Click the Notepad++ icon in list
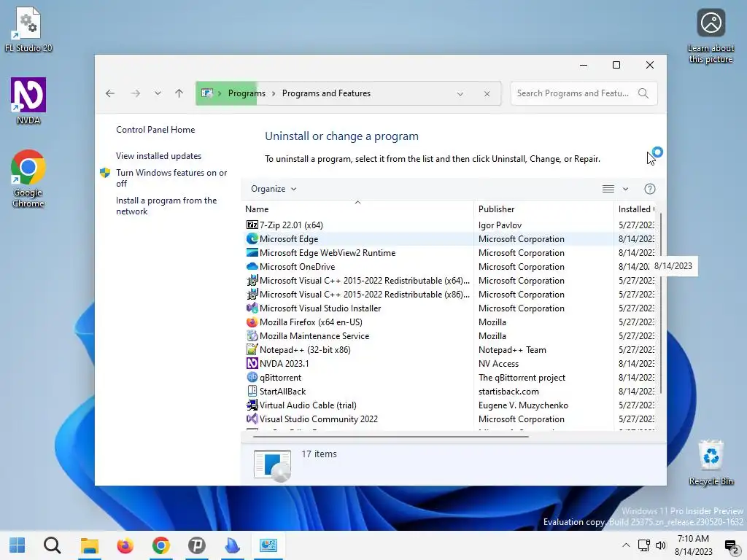The height and width of the screenshot is (560, 747). (x=252, y=349)
